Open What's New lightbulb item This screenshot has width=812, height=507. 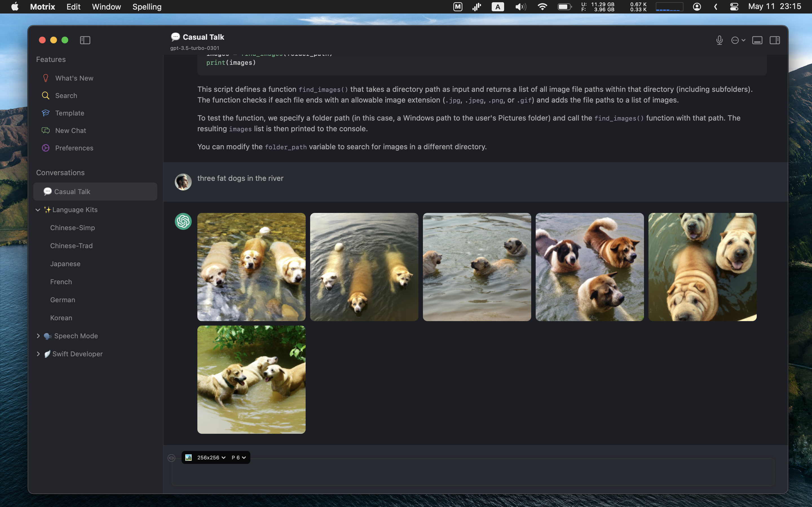[x=74, y=78]
